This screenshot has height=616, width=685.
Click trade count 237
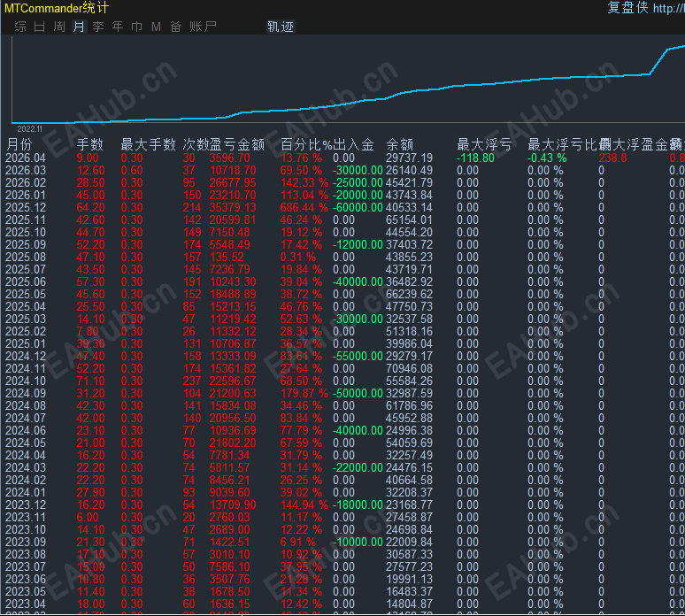click(192, 381)
